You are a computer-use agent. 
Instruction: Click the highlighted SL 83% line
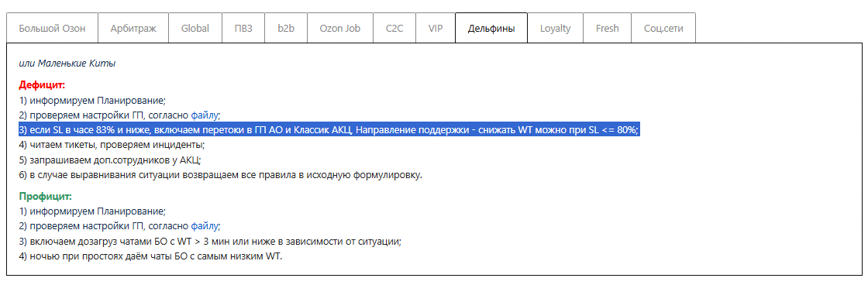329,130
